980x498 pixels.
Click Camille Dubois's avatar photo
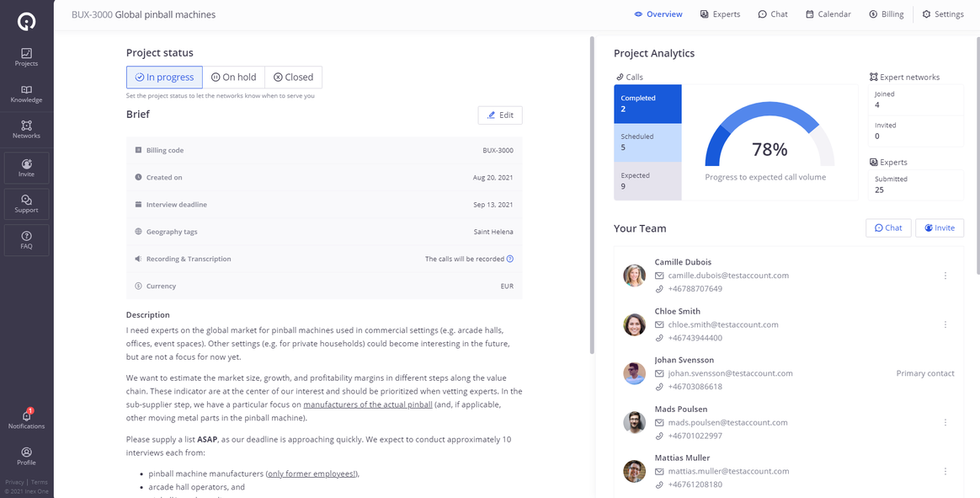coord(634,276)
